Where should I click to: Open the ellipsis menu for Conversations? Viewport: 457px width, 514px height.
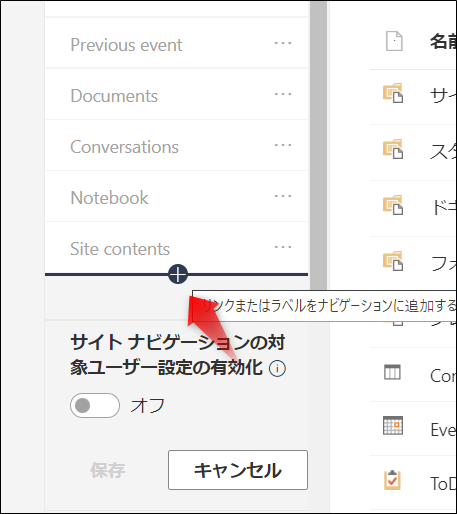283,145
